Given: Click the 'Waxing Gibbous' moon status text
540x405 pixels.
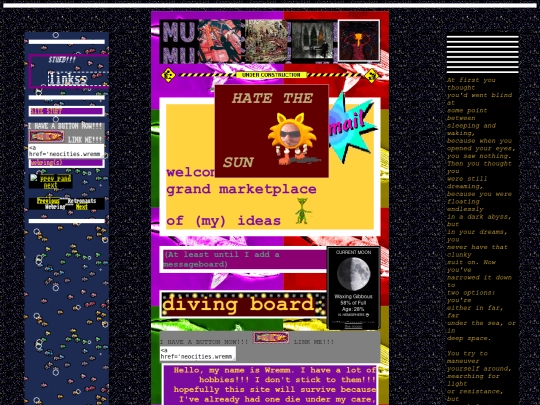Looking at the screenshot, I should coord(353,296).
